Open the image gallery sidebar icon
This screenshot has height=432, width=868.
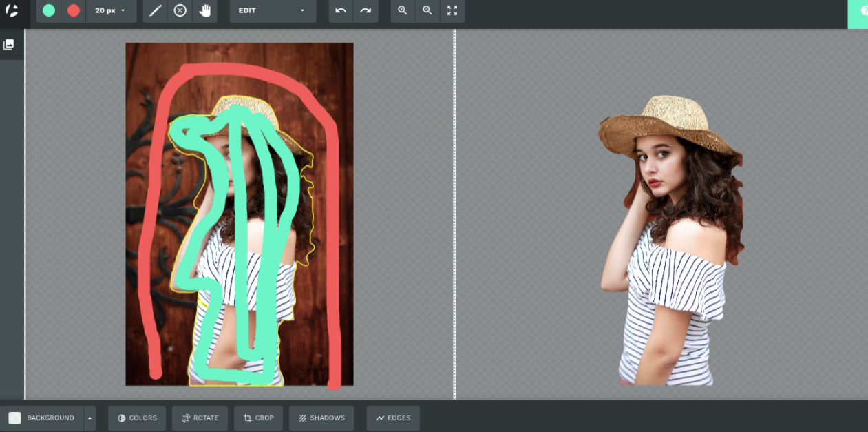point(9,45)
